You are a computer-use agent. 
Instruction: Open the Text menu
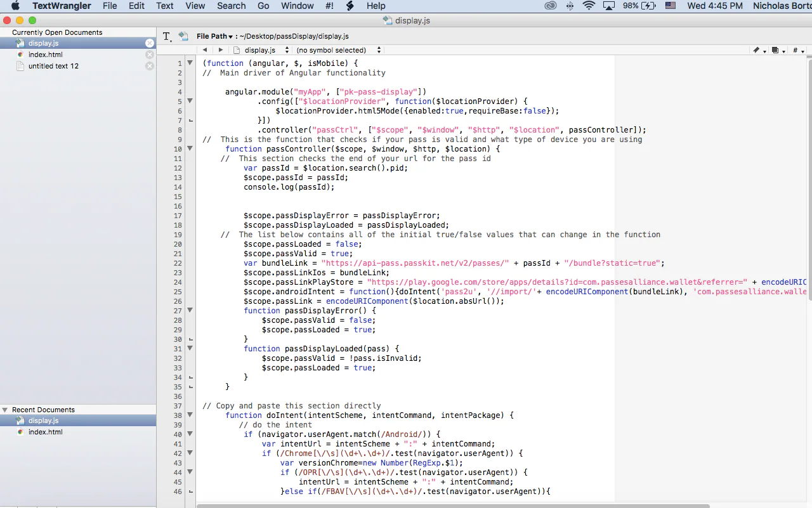pyautogui.click(x=165, y=6)
